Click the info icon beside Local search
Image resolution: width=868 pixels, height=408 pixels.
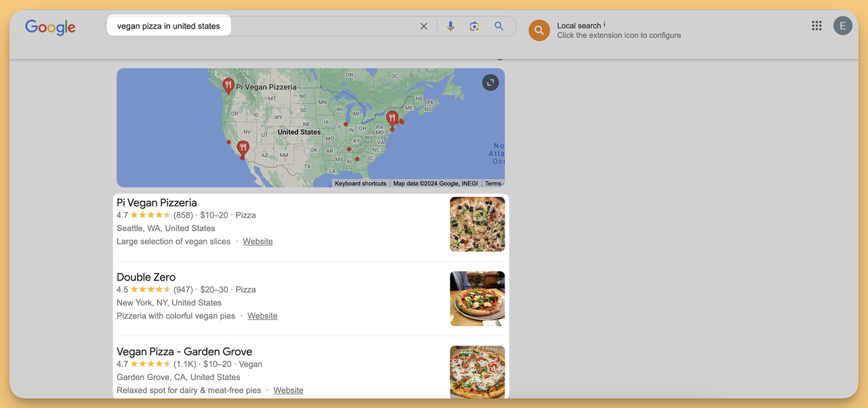[x=604, y=24]
